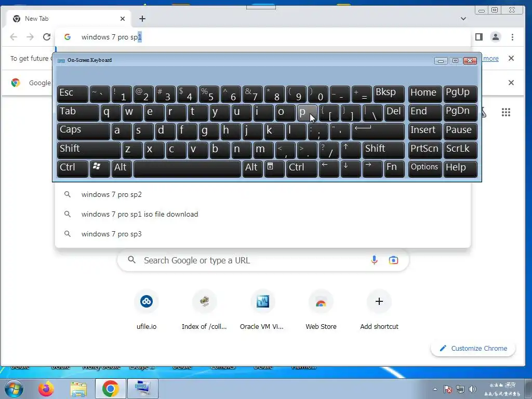Click the Windows logo key on keyboard
This screenshot has width=532, height=399.
[x=100, y=169]
